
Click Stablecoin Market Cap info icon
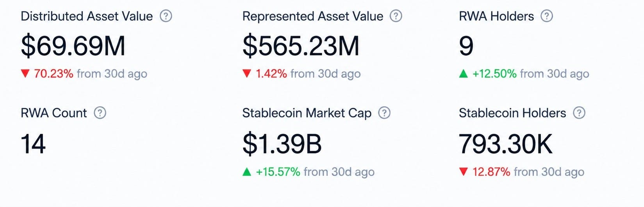pyautogui.click(x=385, y=113)
